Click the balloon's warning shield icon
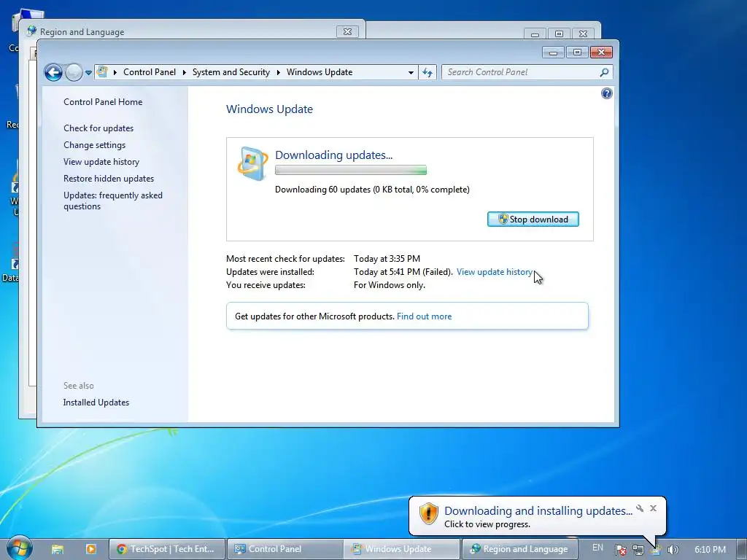The height and width of the screenshot is (560, 747). (x=428, y=514)
